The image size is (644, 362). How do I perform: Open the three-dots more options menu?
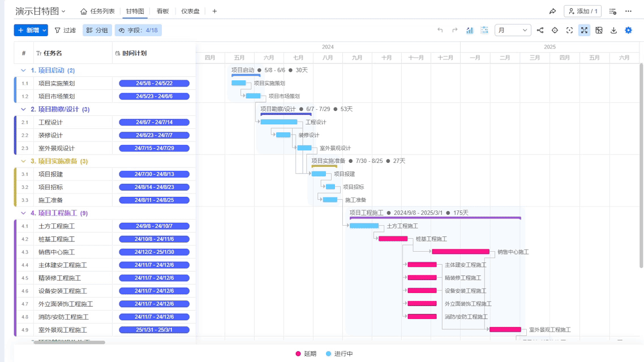pyautogui.click(x=628, y=11)
